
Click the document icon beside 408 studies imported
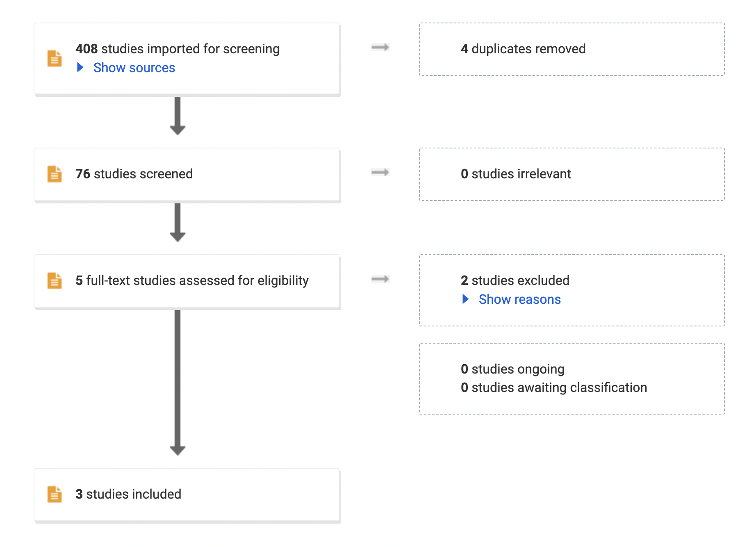coord(55,58)
